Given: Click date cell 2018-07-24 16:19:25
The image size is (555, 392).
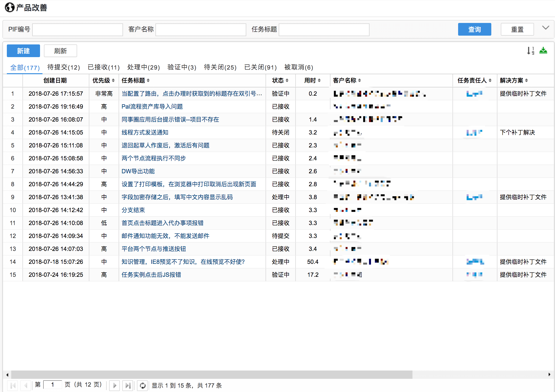Looking at the screenshot, I should coord(56,275).
